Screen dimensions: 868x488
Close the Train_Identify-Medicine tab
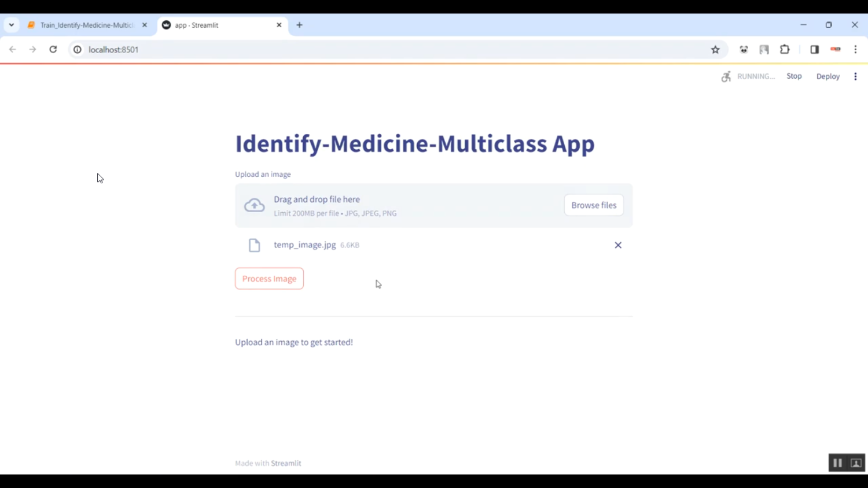145,25
